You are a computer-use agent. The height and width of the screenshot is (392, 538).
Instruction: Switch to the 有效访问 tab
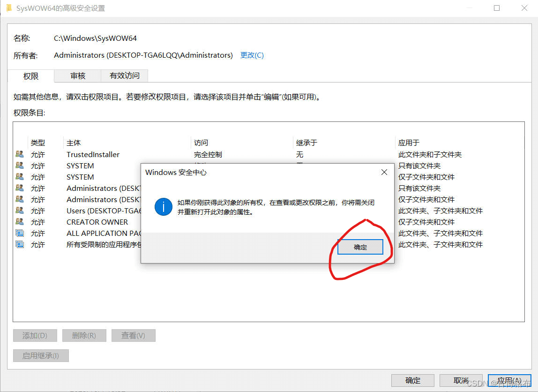click(x=125, y=75)
